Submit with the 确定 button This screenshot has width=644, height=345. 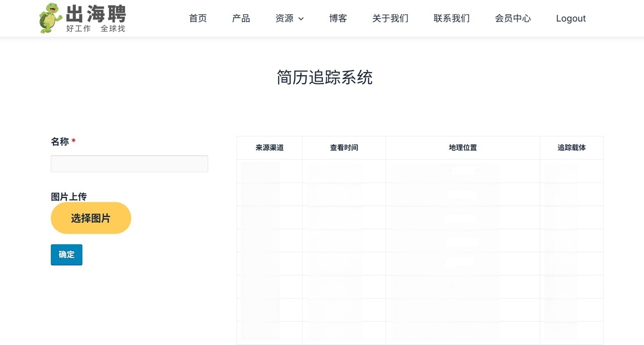[x=66, y=254]
